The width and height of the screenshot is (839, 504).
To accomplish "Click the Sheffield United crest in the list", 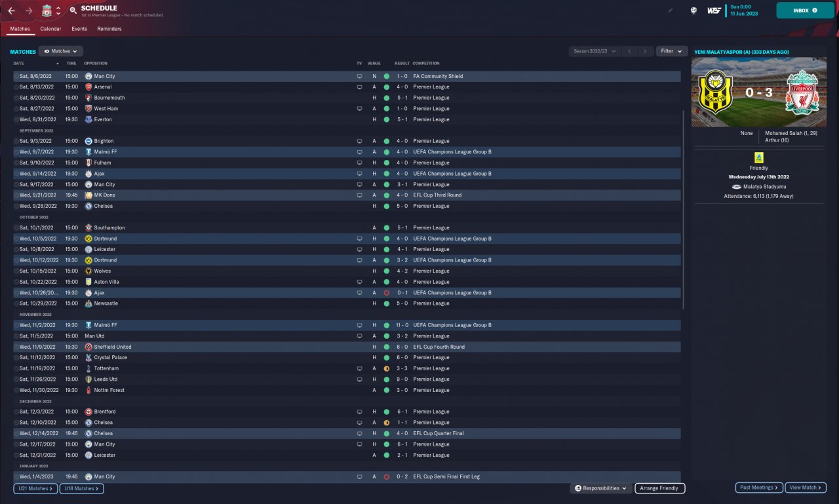I will [x=88, y=347].
